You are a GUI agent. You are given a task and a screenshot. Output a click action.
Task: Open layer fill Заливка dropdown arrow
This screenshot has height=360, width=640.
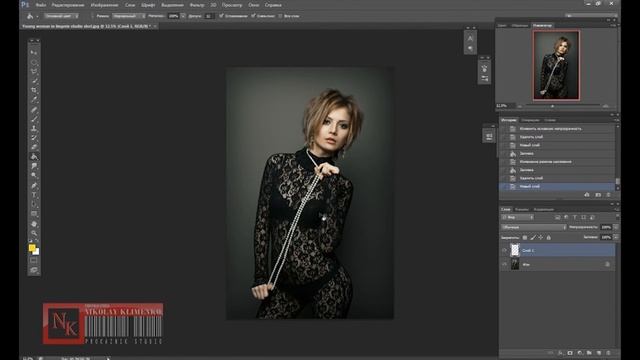[x=616, y=237]
